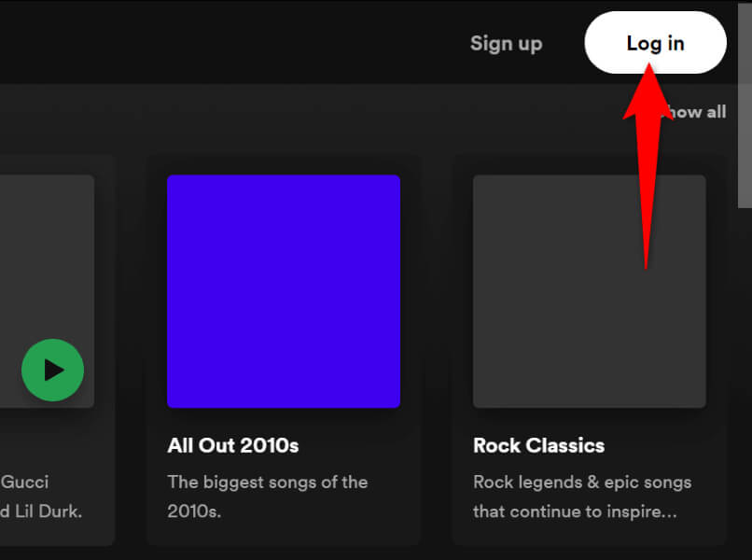Click "The biggest songs of the 2010s" description
Viewport: 752px width, 560px height.
tap(268, 497)
